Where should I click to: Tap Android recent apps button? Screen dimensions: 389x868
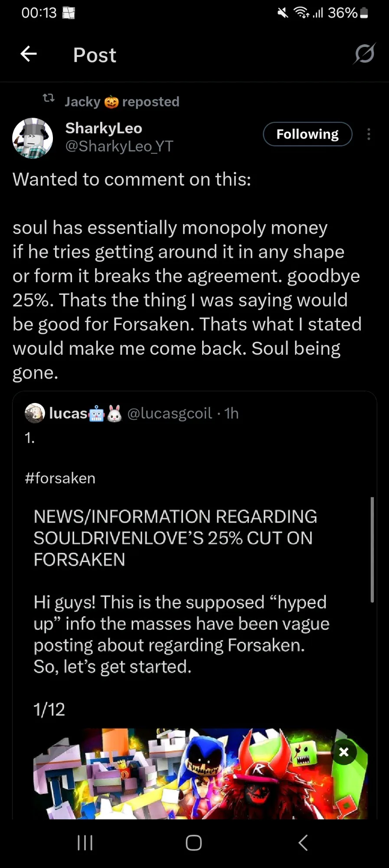coord(85,843)
